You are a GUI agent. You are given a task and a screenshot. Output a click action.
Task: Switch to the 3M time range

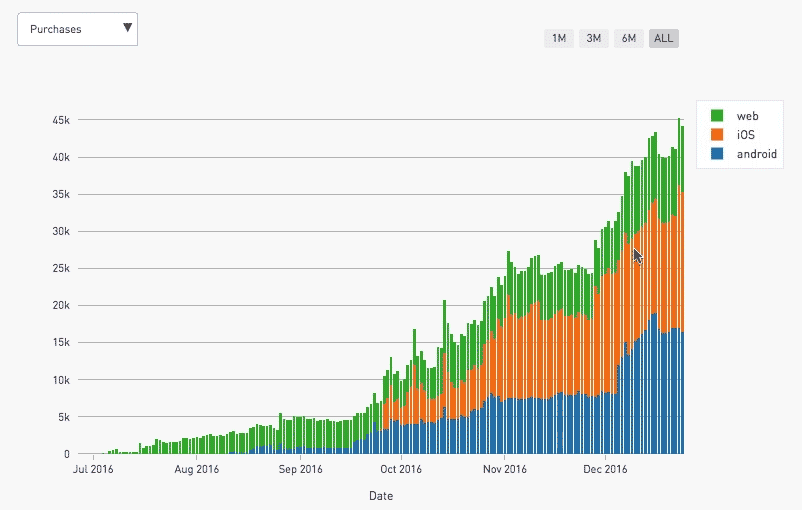click(593, 38)
